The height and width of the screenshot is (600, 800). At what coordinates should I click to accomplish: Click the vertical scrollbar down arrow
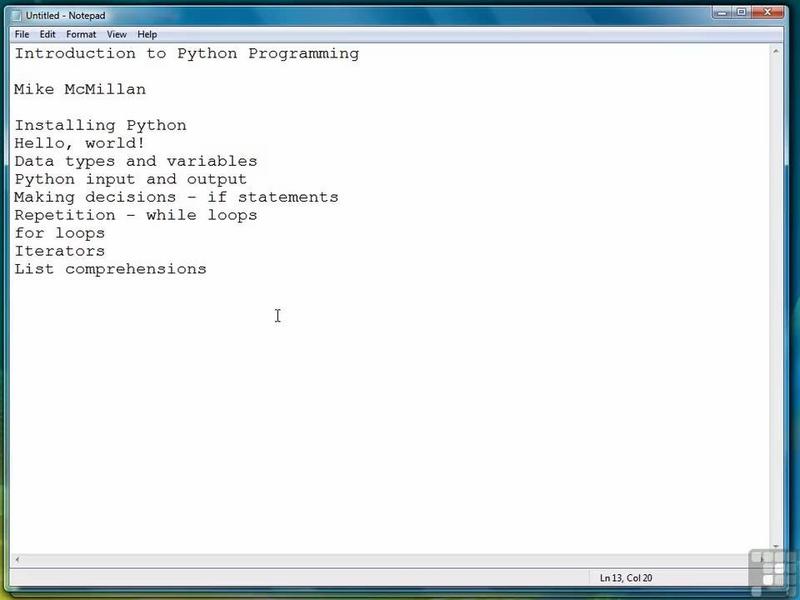[776, 547]
